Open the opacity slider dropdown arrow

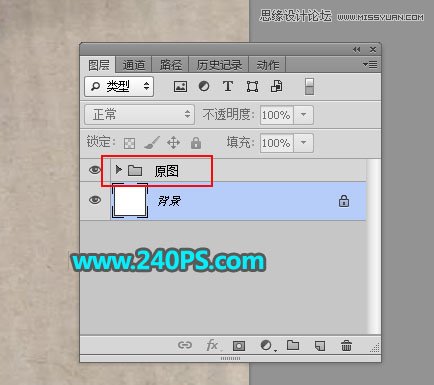point(303,115)
